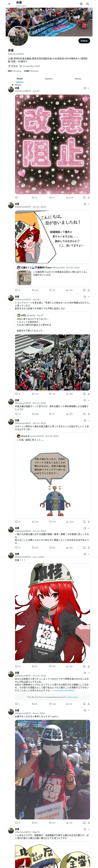Screen dimensions: 98x868
Task: Switch to the Media tab
Action: click(78, 79)
